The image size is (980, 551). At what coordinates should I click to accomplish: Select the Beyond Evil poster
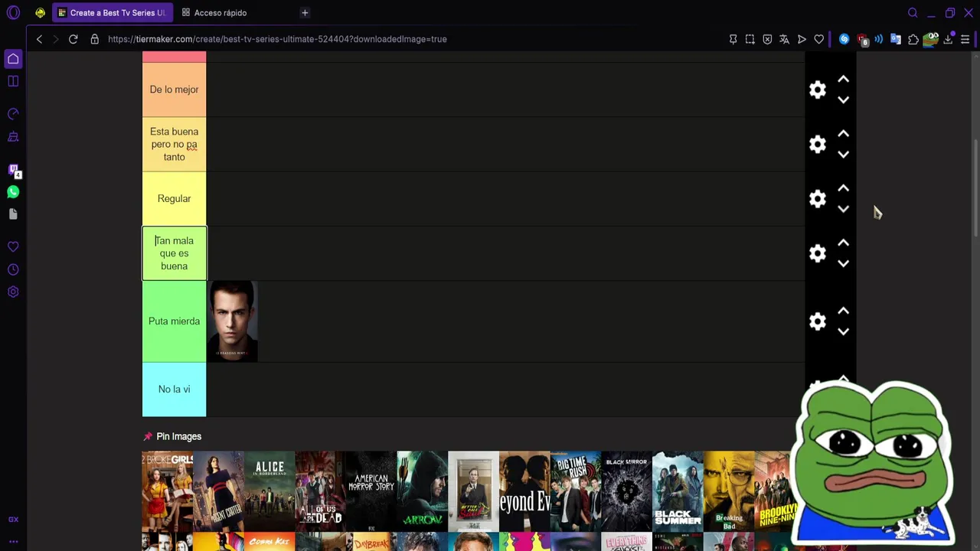[x=524, y=491]
